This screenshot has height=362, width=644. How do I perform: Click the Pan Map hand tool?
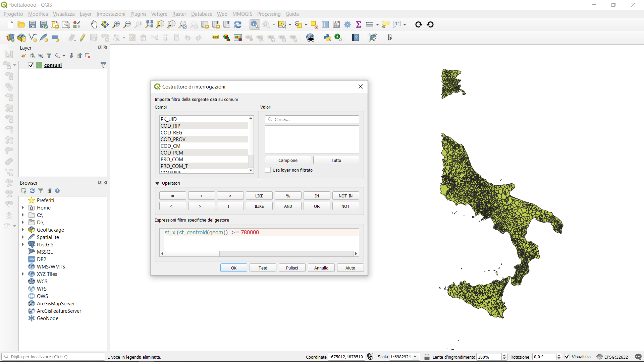coord(94,24)
